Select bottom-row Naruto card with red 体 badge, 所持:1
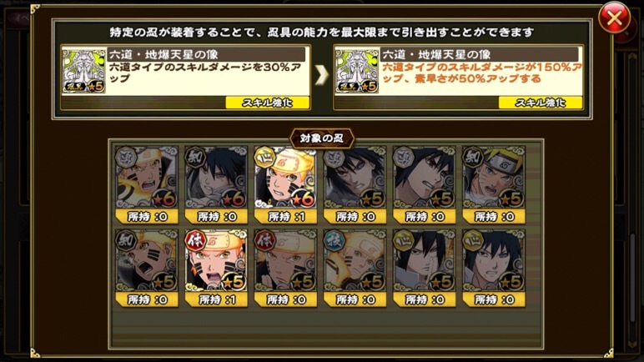 (216, 268)
